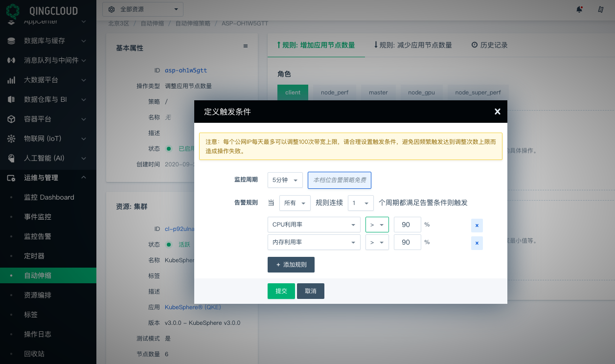Open the CPU利用率 metric dropdown
The width and height of the screenshot is (615, 364).
pyautogui.click(x=314, y=225)
